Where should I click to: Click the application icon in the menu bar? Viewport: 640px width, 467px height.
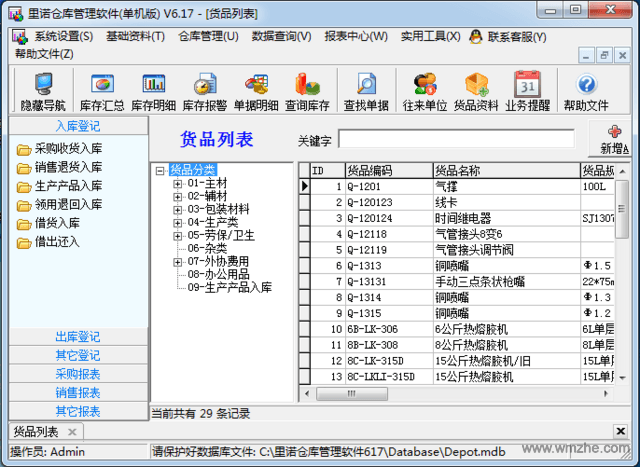point(20,37)
